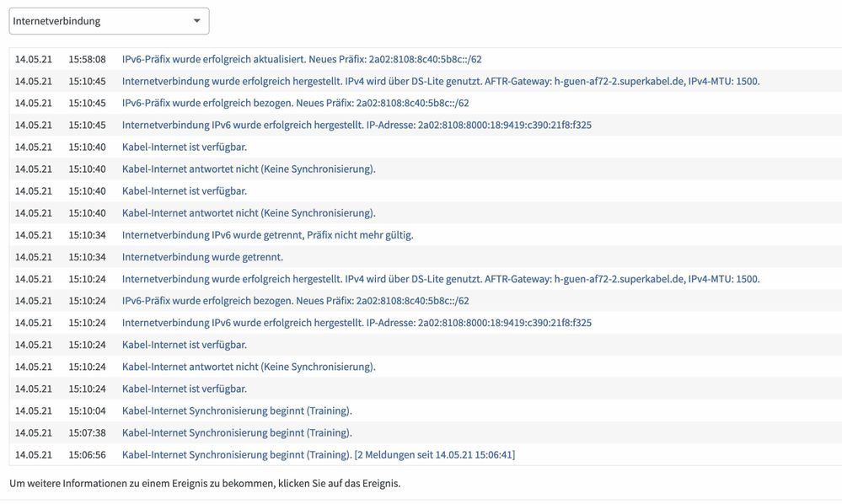The image size is (842, 504).
Task: Select the 15:10:45 IPv6-Präfix bezogen message
Action: tap(295, 104)
